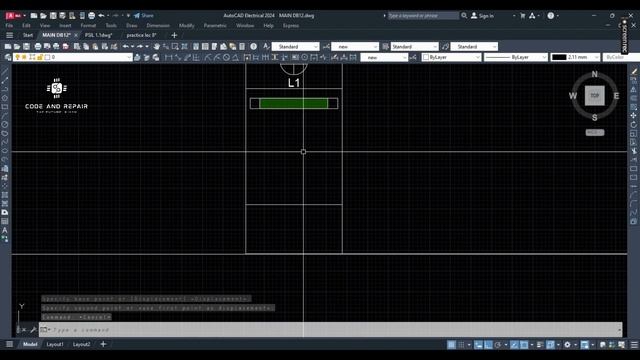Click the E direction on ViewCube compass
The width and height of the screenshot is (640, 360).
(616, 96)
